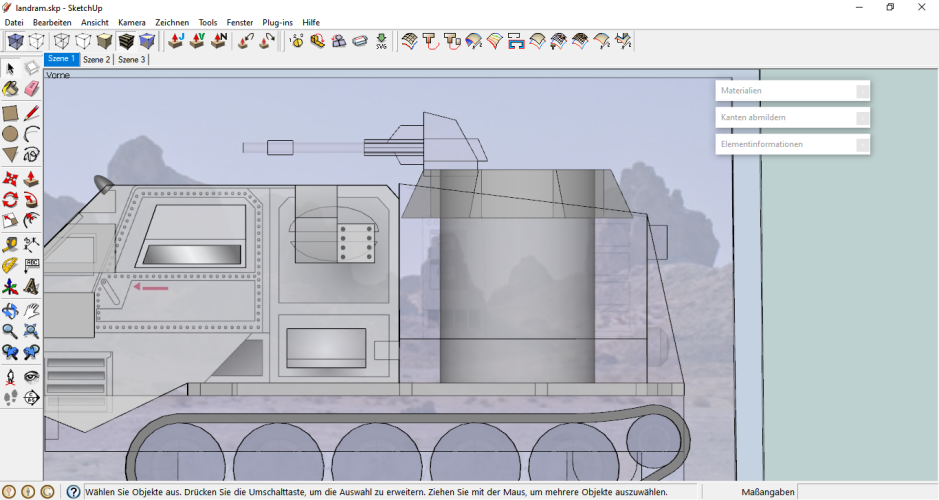The image size is (939, 500).
Task: Select the arrow Select tool
Action: (10, 68)
